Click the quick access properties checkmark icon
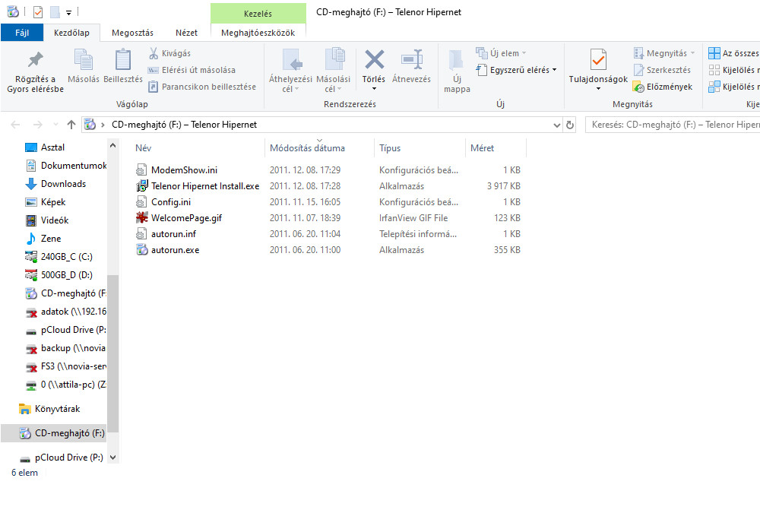This screenshot has width=760, height=532. (x=38, y=12)
